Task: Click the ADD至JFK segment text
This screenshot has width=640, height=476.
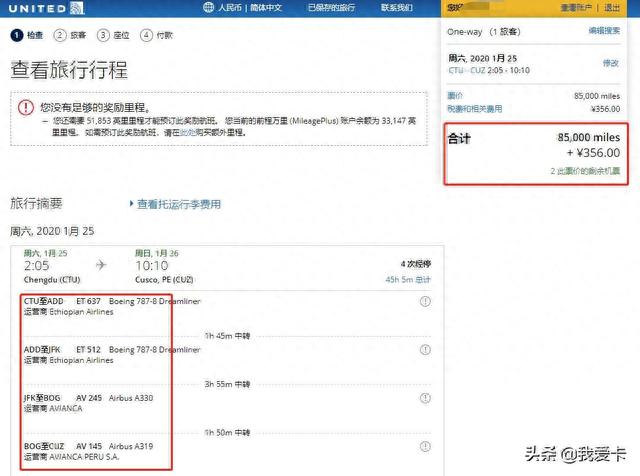Action: (42, 350)
